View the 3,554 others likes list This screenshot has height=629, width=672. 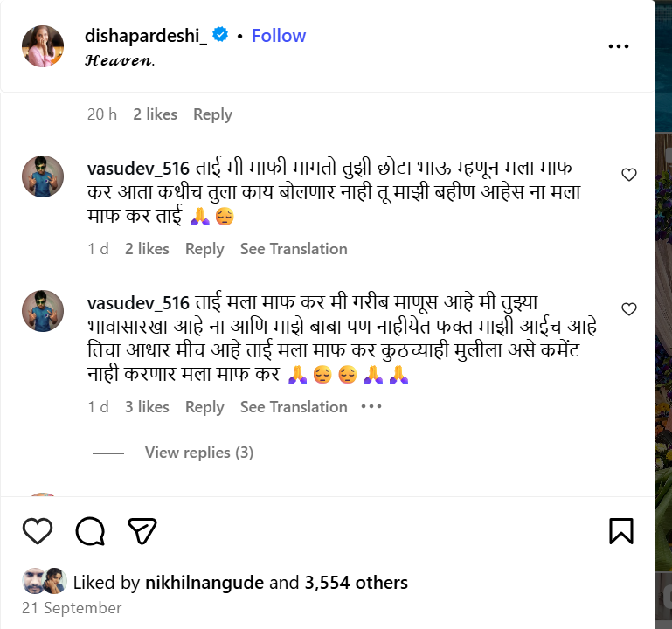[x=356, y=582]
